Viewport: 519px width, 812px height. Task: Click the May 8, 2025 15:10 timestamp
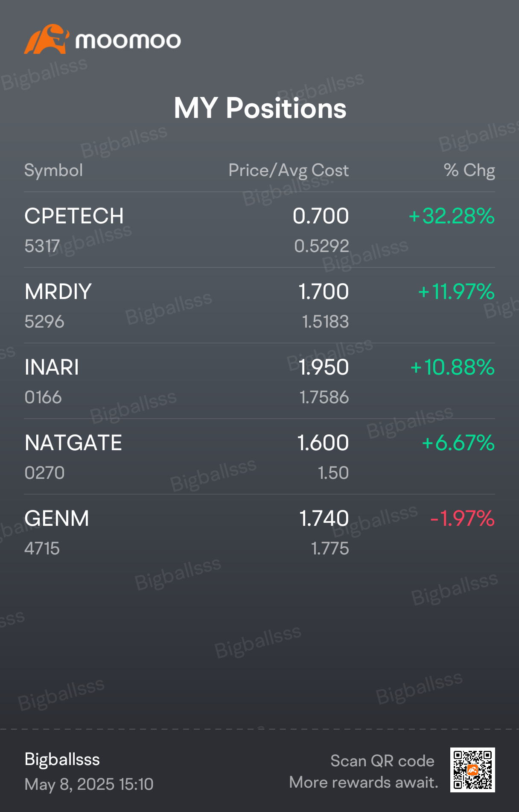pyautogui.click(x=89, y=784)
